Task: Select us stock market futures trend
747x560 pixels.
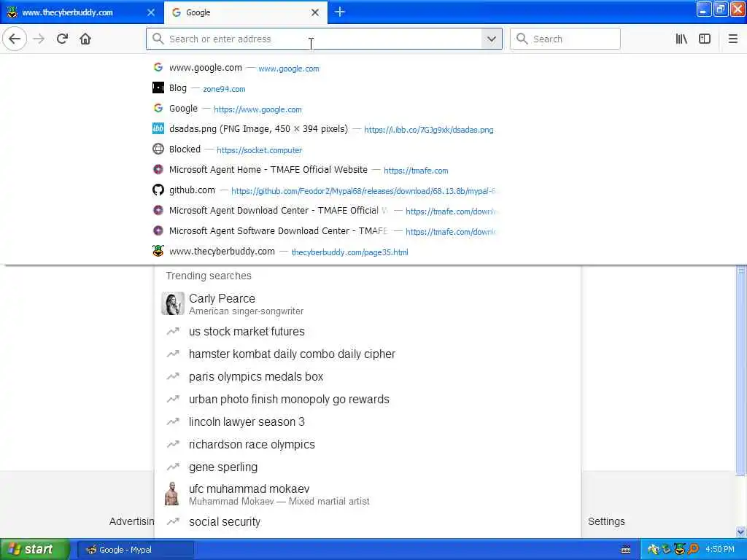Action: click(x=368, y=332)
